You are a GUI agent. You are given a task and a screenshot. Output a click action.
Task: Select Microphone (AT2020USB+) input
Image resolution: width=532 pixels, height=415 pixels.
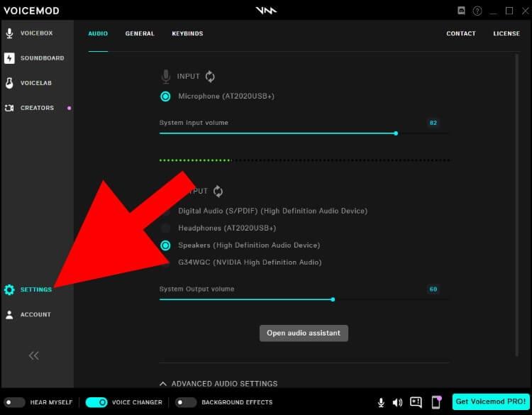pos(217,96)
